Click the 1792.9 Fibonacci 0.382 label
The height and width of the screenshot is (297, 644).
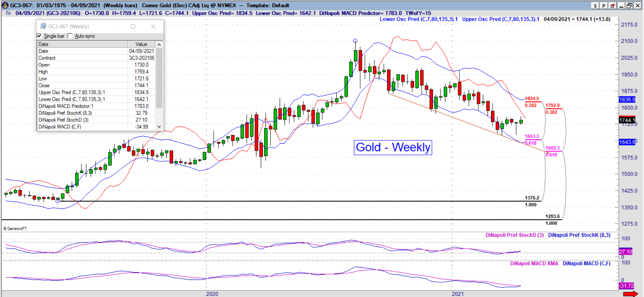pyautogui.click(x=553, y=105)
